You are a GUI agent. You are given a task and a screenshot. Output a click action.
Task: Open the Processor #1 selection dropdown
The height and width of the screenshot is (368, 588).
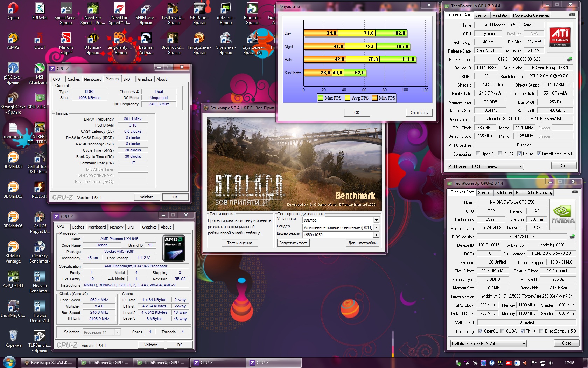tap(101, 332)
